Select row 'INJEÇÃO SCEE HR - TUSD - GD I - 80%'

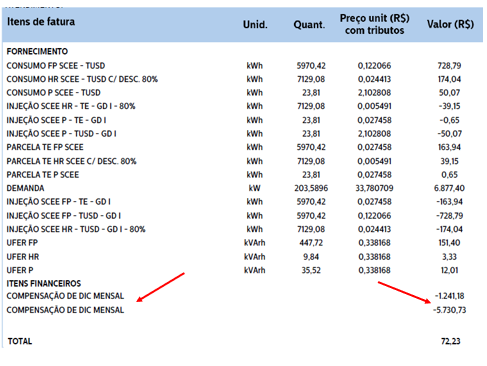coord(76,229)
